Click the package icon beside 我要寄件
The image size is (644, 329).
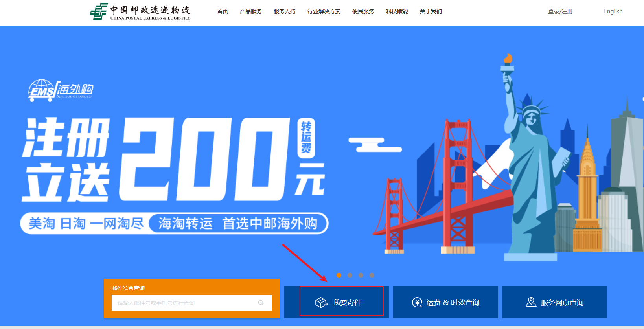pyautogui.click(x=321, y=302)
